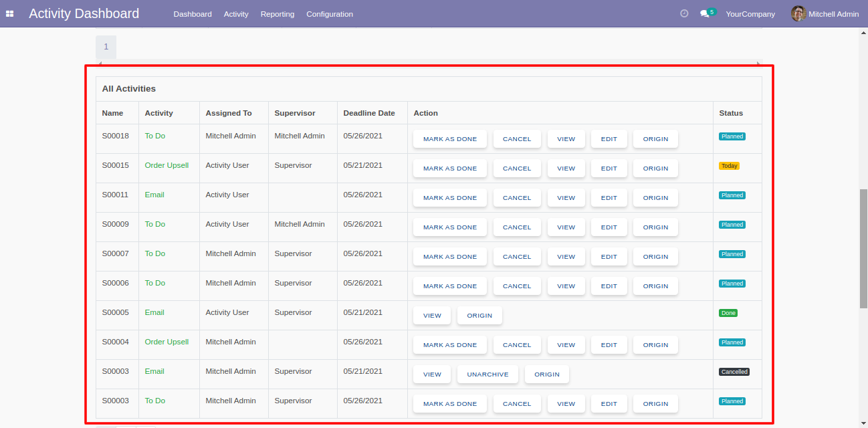Open the Reporting menu
Screen dimensions: 868x428
(278, 14)
